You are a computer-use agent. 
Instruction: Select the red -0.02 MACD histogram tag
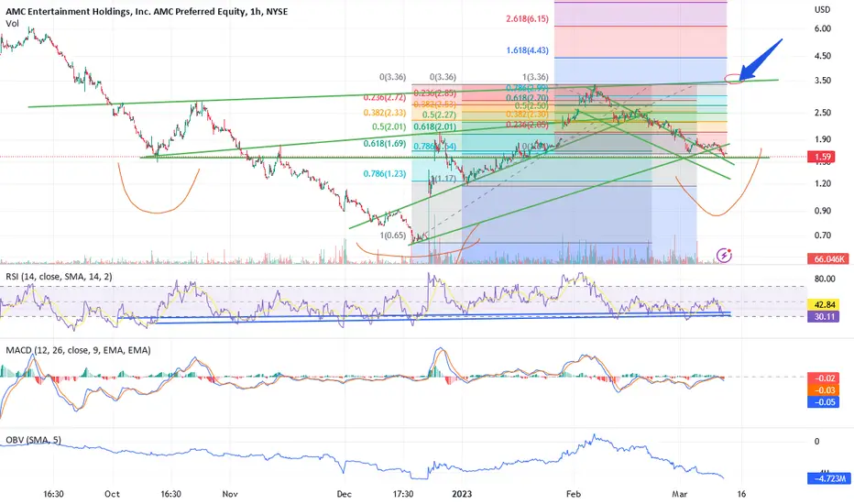pos(823,378)
